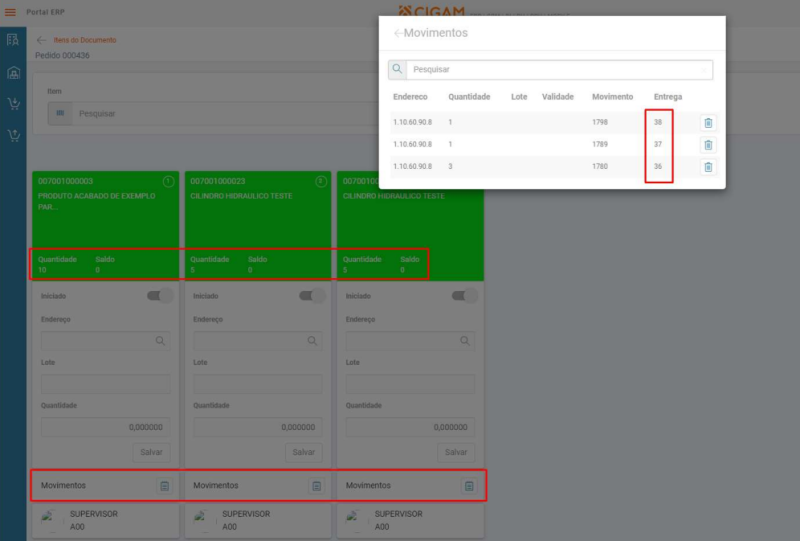The image size is (800, 541).
Task: Focus the Quantidade 0,000000 field on card 007001000023
Action: tap(258, 427)
